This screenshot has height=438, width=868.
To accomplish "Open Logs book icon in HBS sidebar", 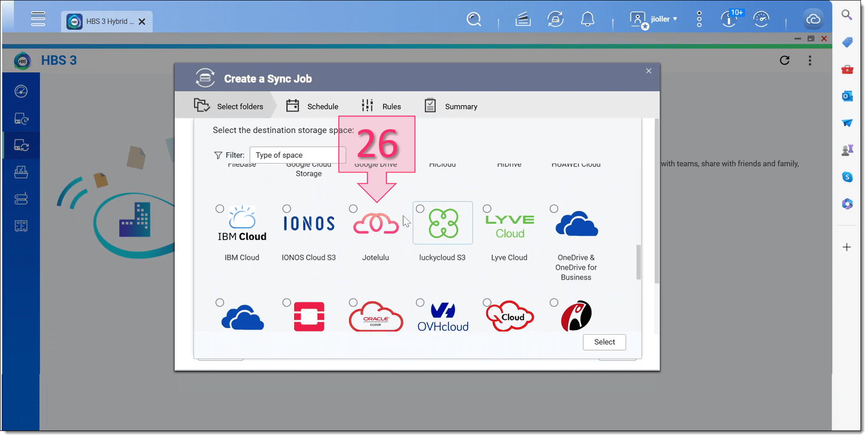I will (x=21, y=226).
